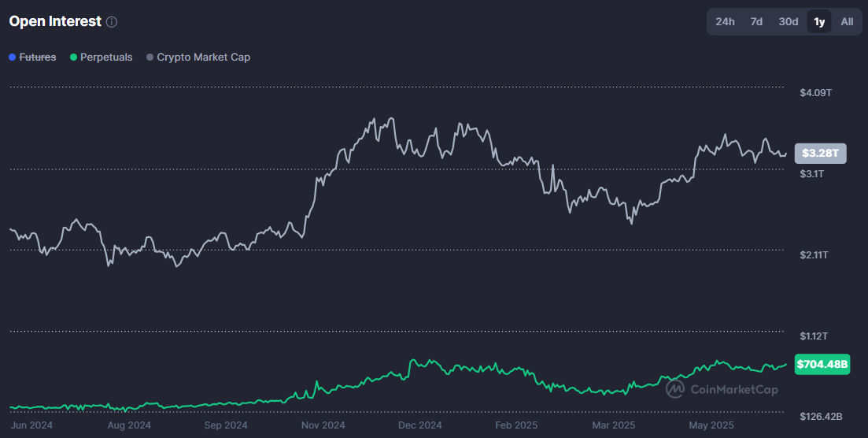Toggle the Futures series in legend
The image size is (868, 438).
(x=32, y=57)
